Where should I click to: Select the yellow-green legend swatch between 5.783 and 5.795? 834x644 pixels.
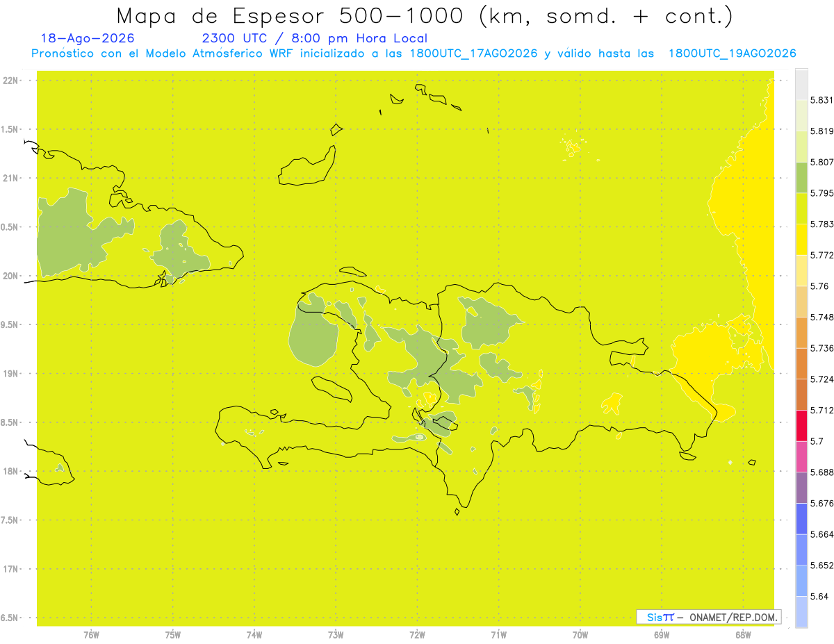[x=801, y=208]
